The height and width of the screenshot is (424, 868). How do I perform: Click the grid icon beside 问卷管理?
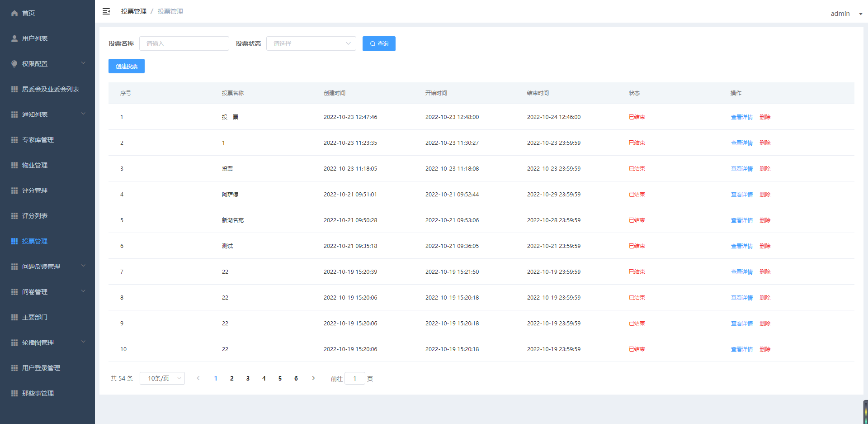[14, 292]
